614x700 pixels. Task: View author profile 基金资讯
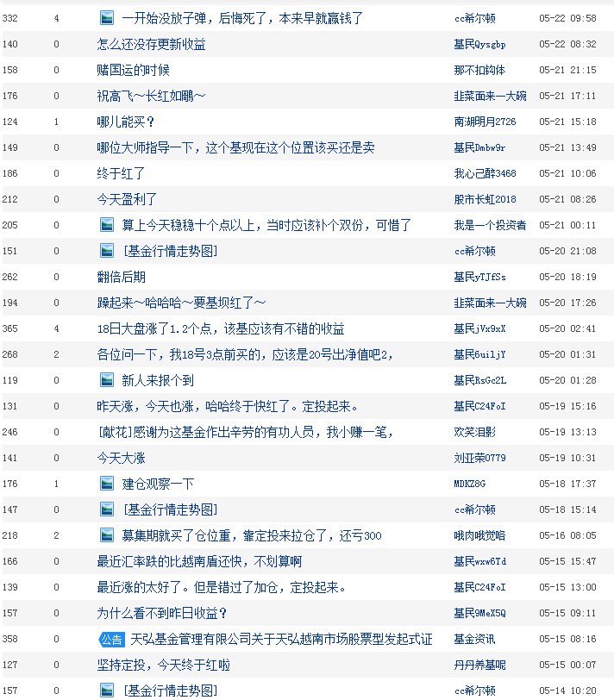[474, 640]
